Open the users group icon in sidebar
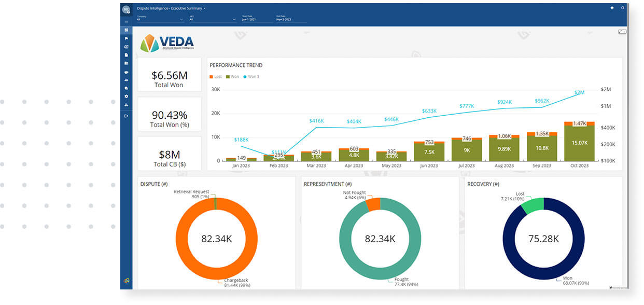 (x=127, y=80)
